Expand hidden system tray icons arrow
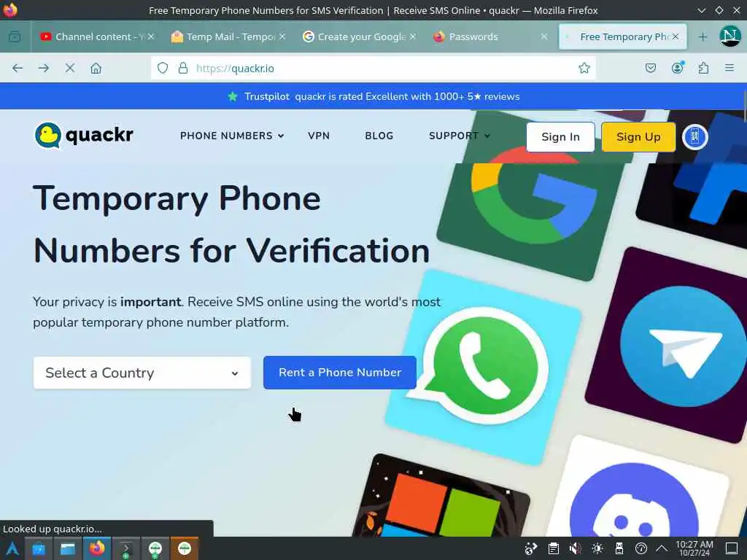The height and width of the screenshot is (560, 747). 662,548
